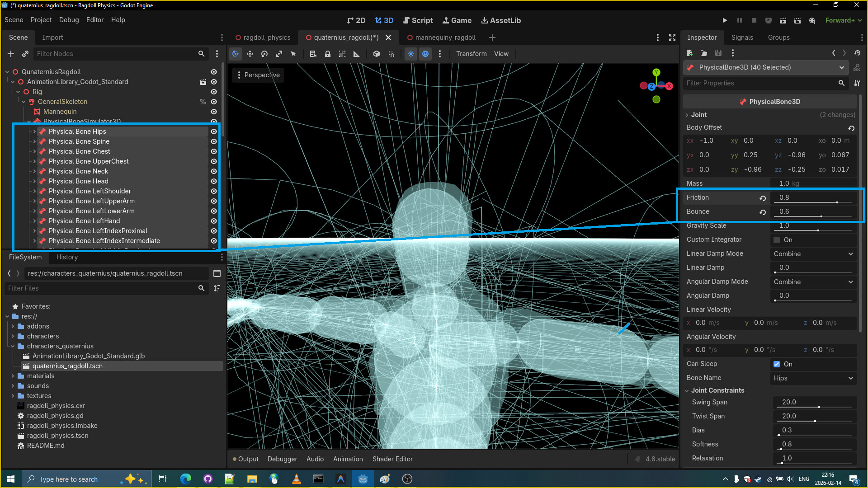Switch to the Script workspace
This screenshot has width=868, height=488.
(418, 20)
